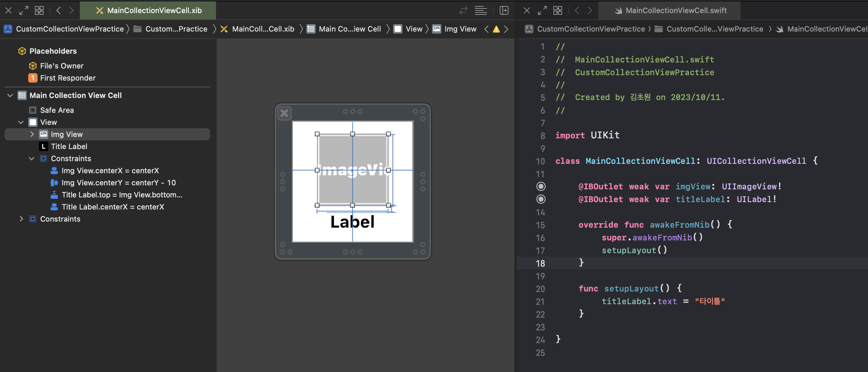Viewport: 868px width, 372px height.
Task: Click the X close button on the cell canvas
Action: [284, 113]
